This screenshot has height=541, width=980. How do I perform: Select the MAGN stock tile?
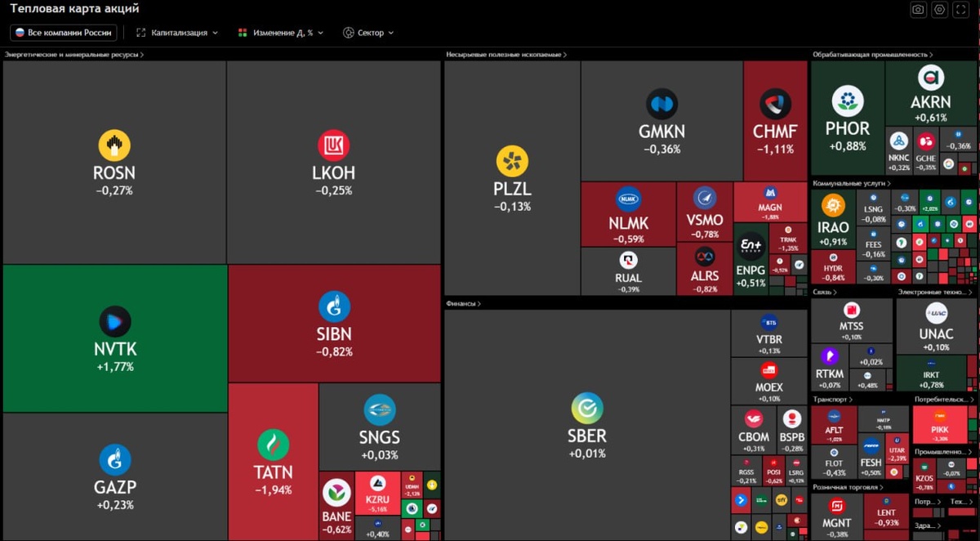(x=771, y=202)
